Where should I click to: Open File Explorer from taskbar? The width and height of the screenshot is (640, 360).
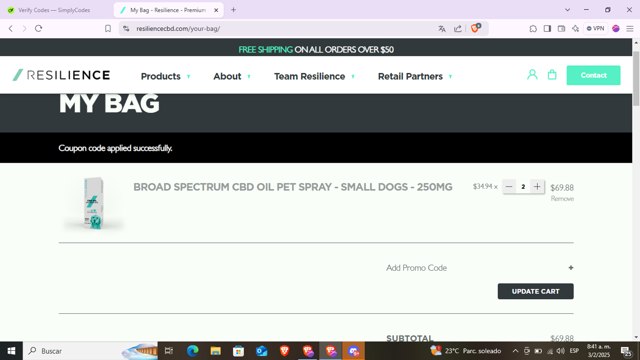tap(216, 351)
